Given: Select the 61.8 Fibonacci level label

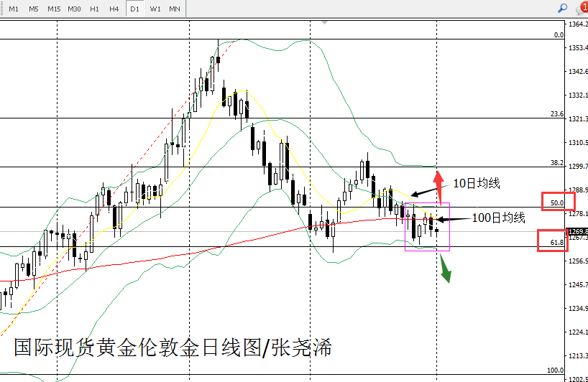Looking at the screenshot, I should (x=557, y=242).
